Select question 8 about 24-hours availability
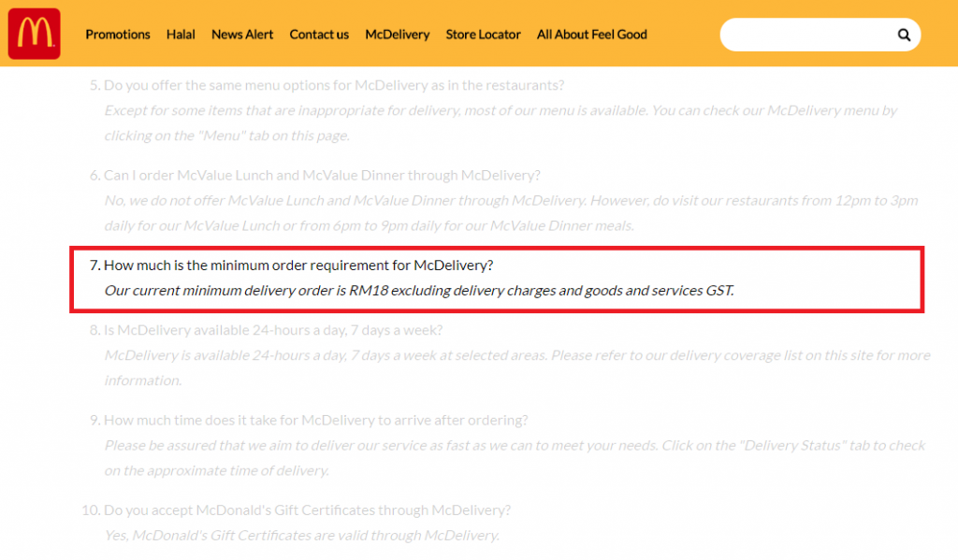The width and height of the screenshot is (958, 560). click(272, 330)
